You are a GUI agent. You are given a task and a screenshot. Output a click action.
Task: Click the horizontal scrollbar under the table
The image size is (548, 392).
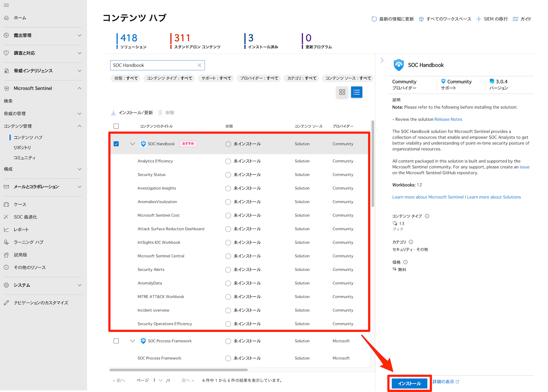[179, 370]
